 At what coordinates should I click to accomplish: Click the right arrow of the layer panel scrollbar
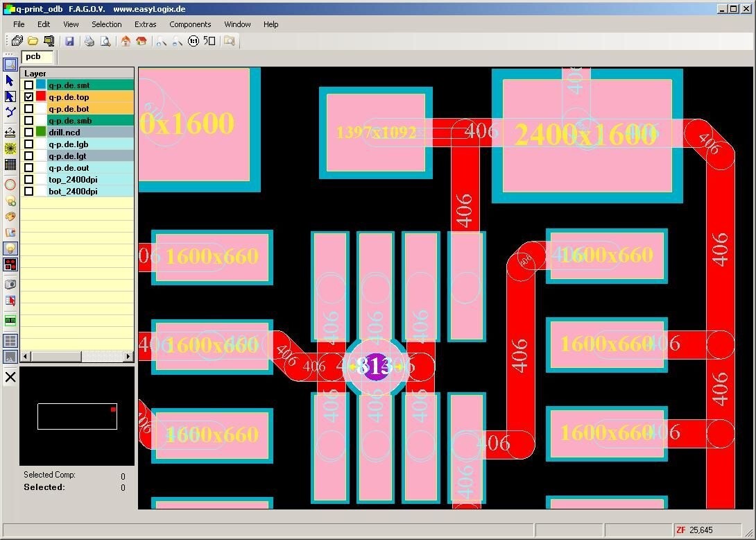point(130,356)
